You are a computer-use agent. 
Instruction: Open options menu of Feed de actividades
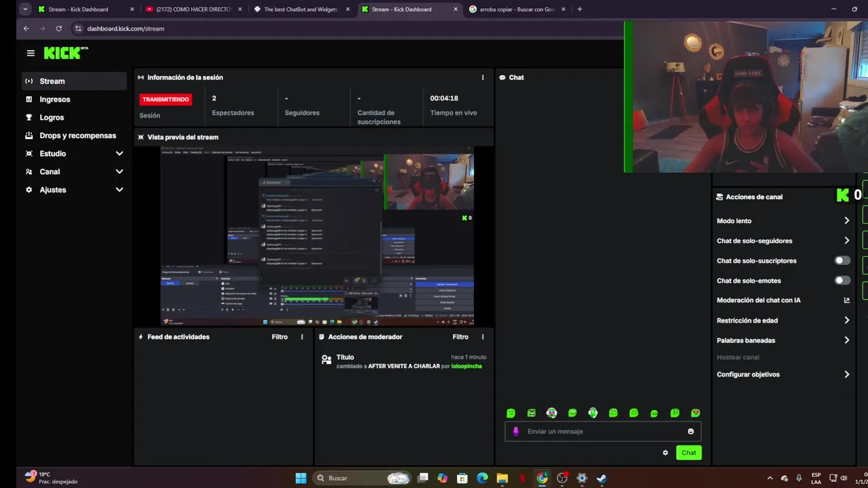(302, 337)
